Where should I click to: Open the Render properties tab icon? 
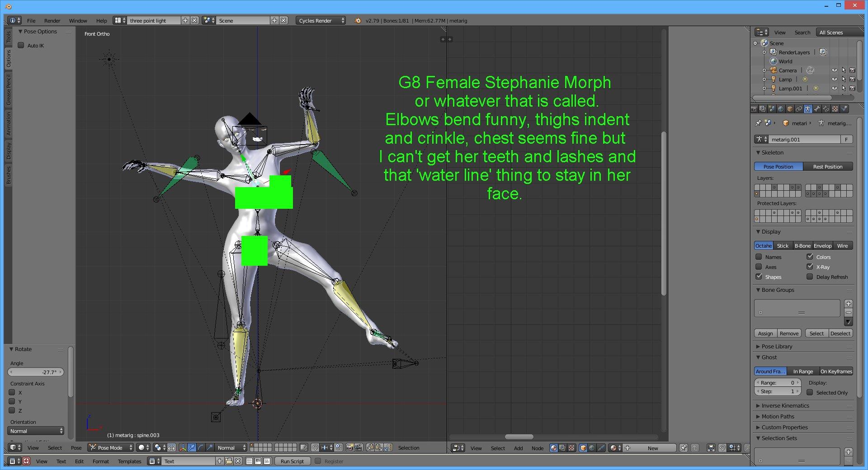[754, 109]
